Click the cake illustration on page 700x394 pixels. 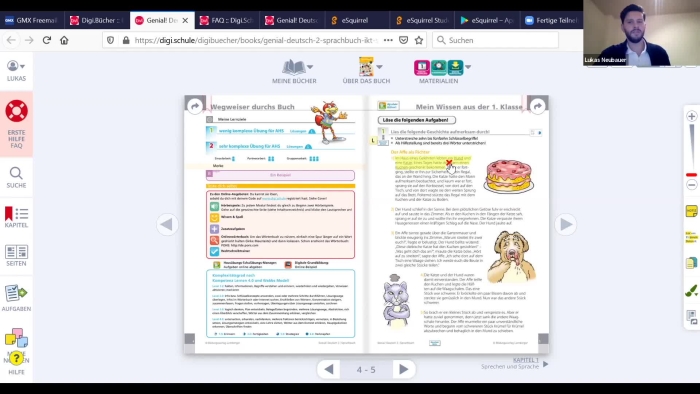click(508, 176)
